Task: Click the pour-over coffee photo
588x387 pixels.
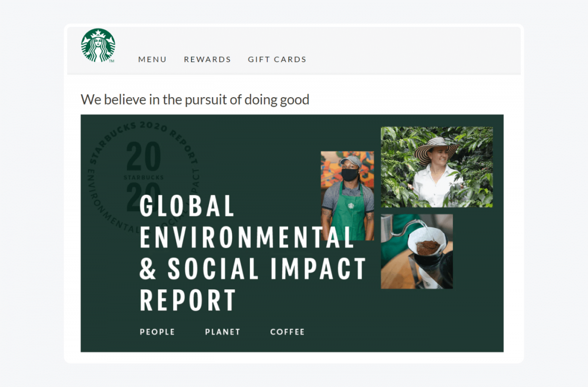Action: [x=417, y=251]
